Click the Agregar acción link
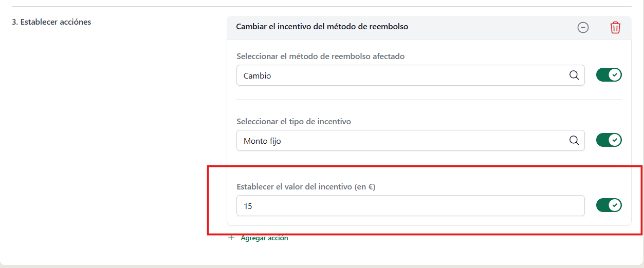The height and width of the screenshot is (268, 644). coord(264,238)
